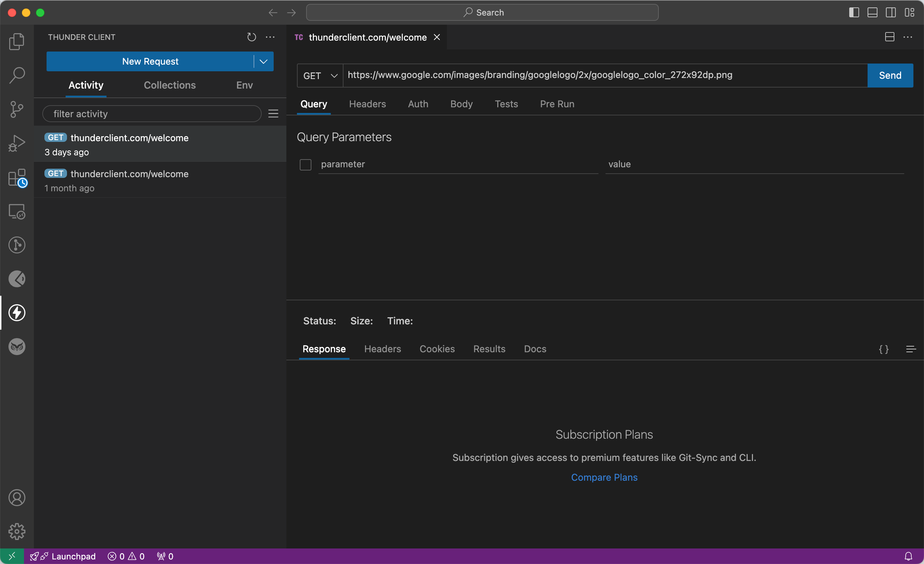Switch to the Headers request tab
The width and height of the screenshot is (924, 564).
coord(367,104)
